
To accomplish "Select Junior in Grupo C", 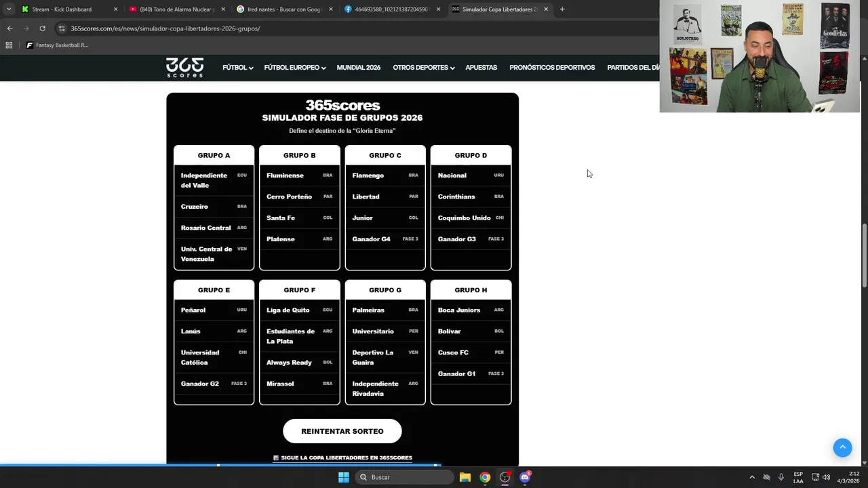I will [x=385, y=218].
